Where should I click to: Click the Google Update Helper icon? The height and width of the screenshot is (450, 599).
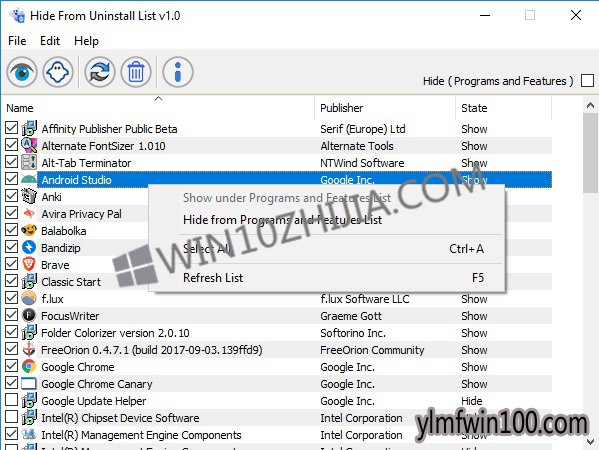(x=29, y=400)
